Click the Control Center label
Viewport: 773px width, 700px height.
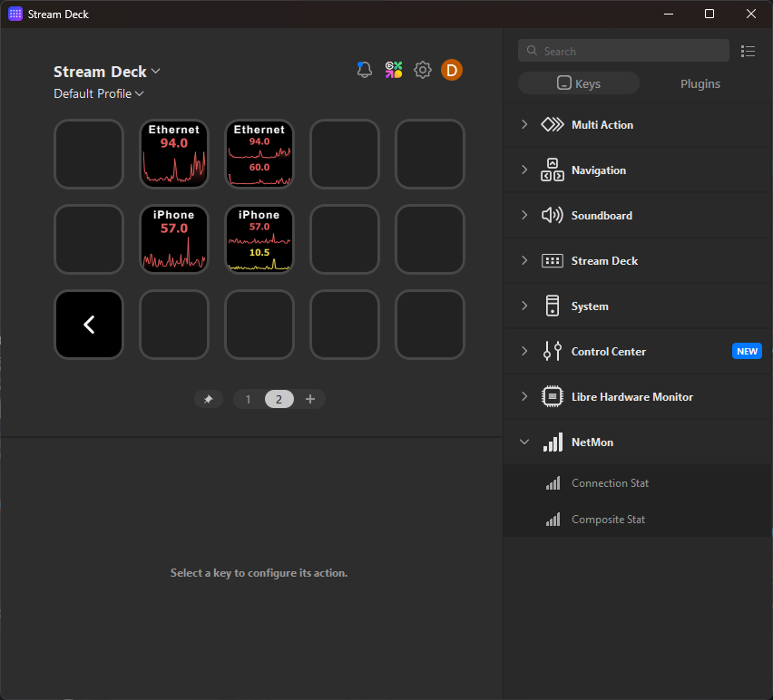609,351
